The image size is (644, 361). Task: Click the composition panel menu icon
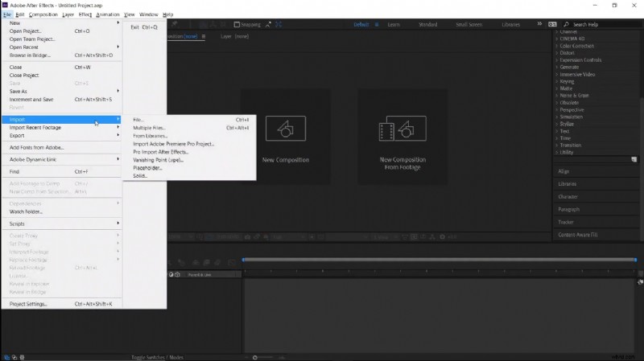pos(204,36)
